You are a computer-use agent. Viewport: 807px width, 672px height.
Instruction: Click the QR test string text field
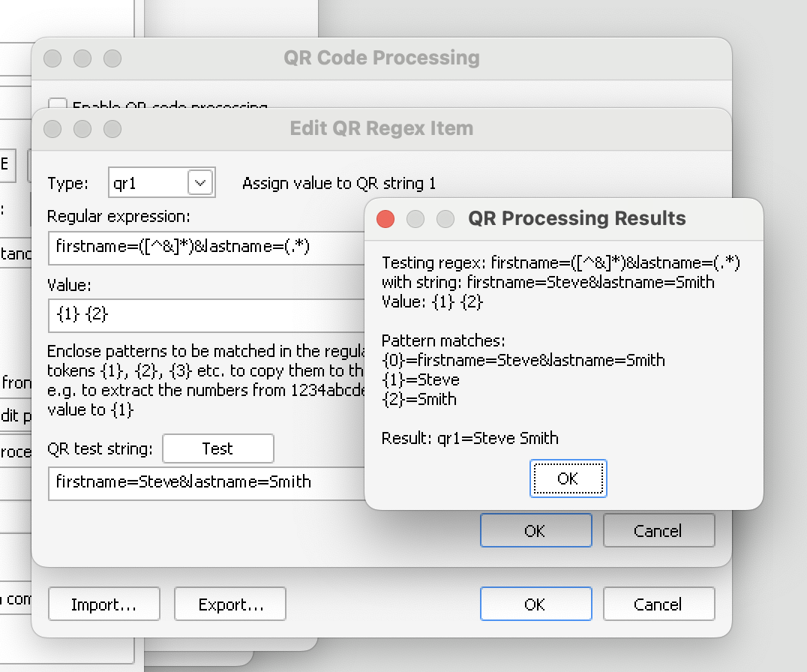(x=202, y=481)
